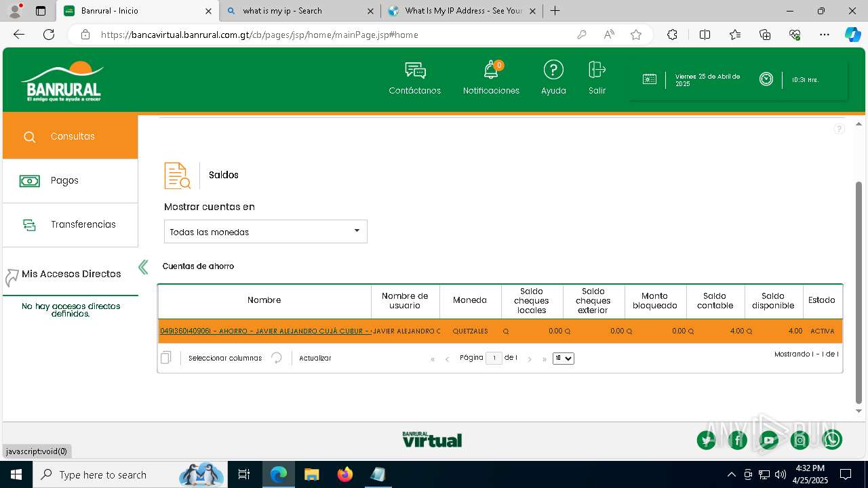Go to next page of table
Viewport: 868px width, 488px height.
[x=530, y=359]
